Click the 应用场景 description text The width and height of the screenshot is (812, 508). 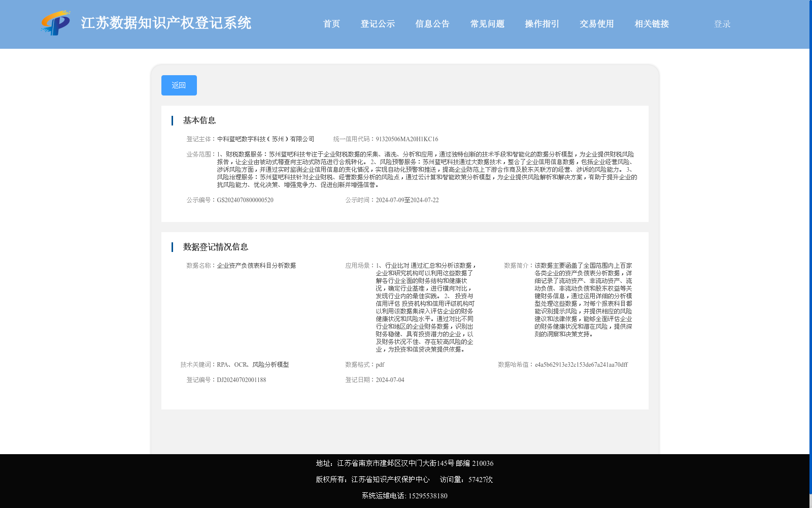tap(426, 307)
